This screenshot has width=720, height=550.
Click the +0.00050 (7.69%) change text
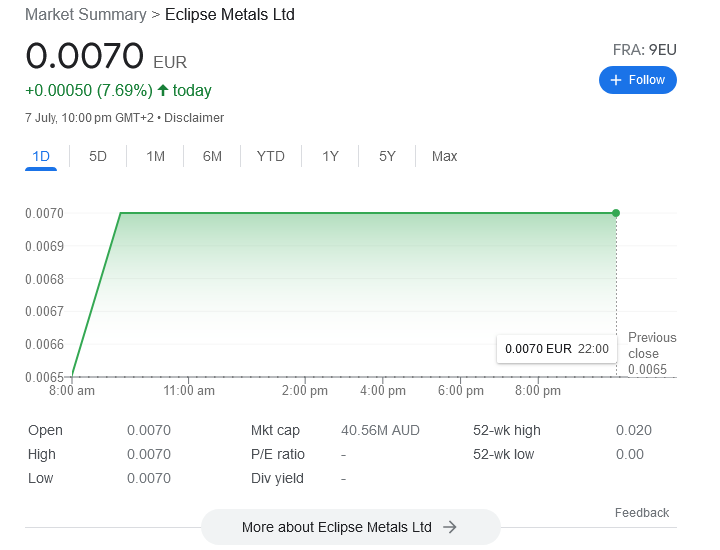[x=89, y=90]
